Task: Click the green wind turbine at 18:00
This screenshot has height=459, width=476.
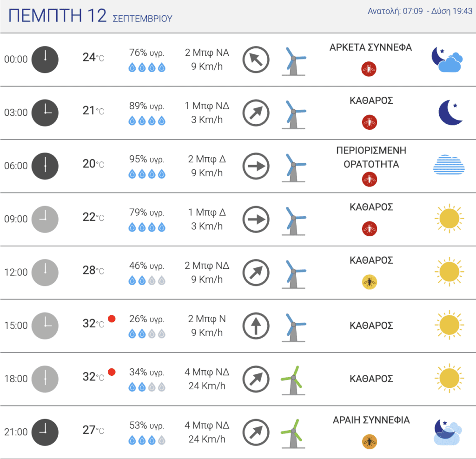Action: click(x=293, y=380)
